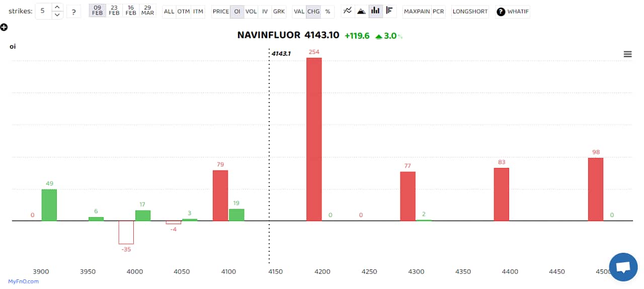Click the strikes number input field
Screen dimensions: 644x289
pyautogui.click(x=44, y=11)
